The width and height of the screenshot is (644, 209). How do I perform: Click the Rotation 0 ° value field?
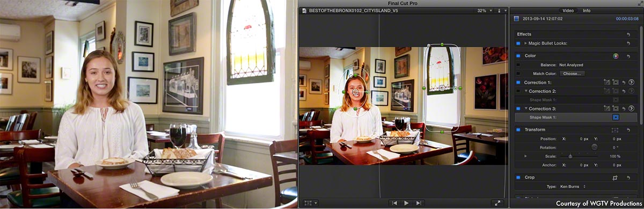pyautogui.click(x=616, y=147)
